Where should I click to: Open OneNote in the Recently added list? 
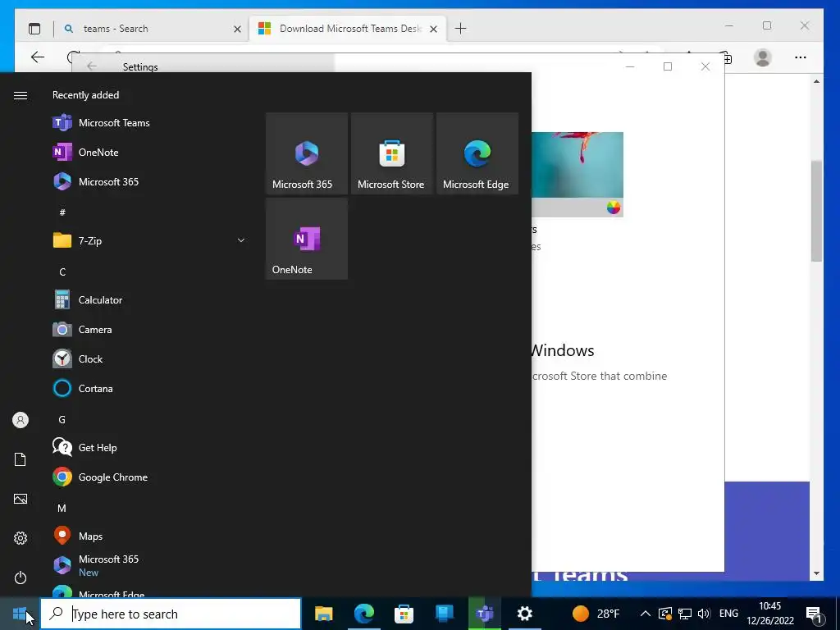(149, 152)
